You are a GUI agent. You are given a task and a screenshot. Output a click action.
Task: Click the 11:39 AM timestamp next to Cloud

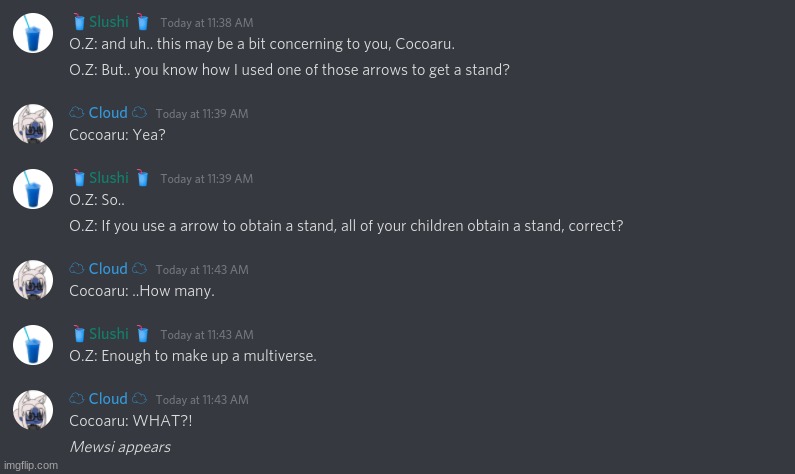coord(202,114)
